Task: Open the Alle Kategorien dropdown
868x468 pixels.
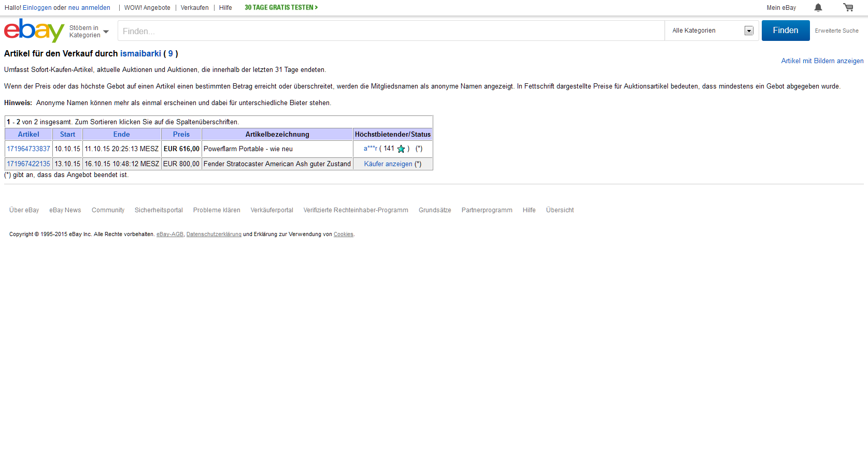Action: [712, 31]
